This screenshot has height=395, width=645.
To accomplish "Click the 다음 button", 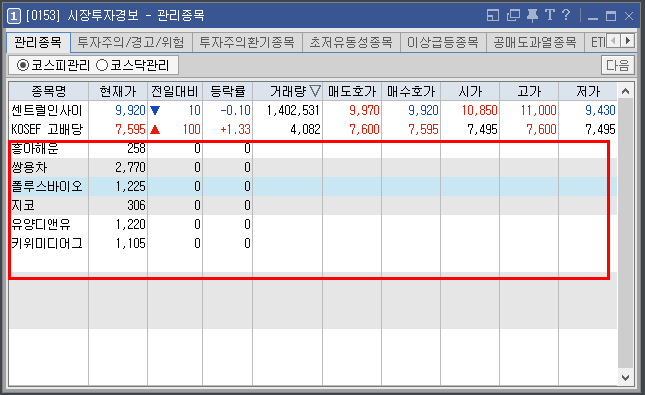I will pyautogui.click(x=618, y=65).
